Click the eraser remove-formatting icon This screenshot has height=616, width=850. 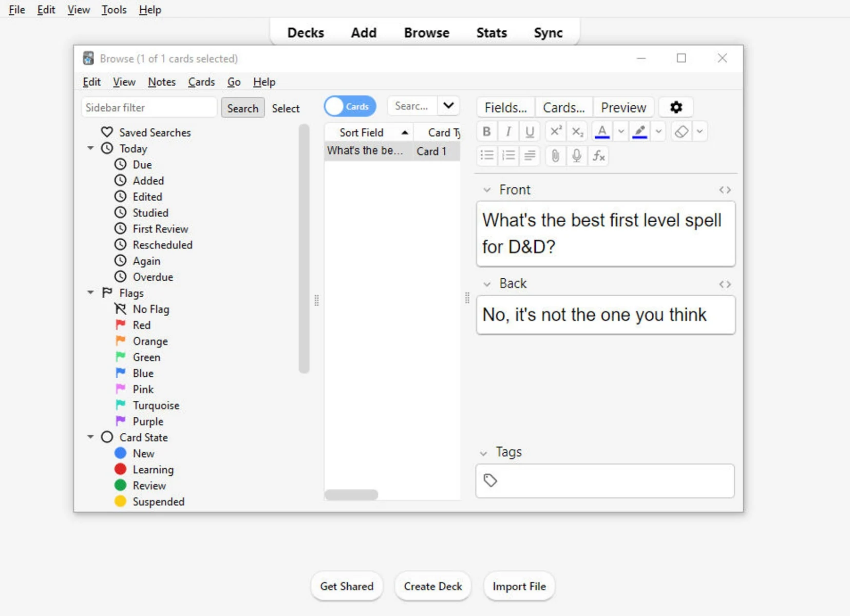[682, 132]
